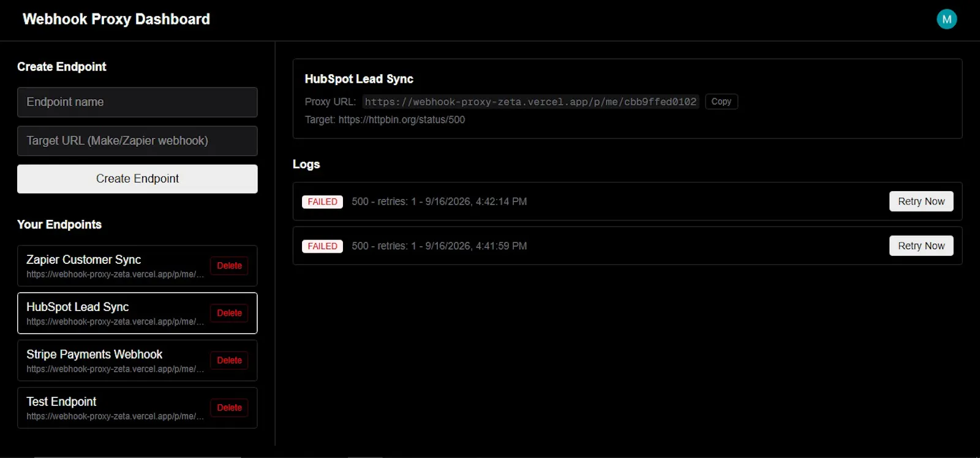
Task: Delete the Zapier Customer Sync endpoint
Action: coord(229,266)
